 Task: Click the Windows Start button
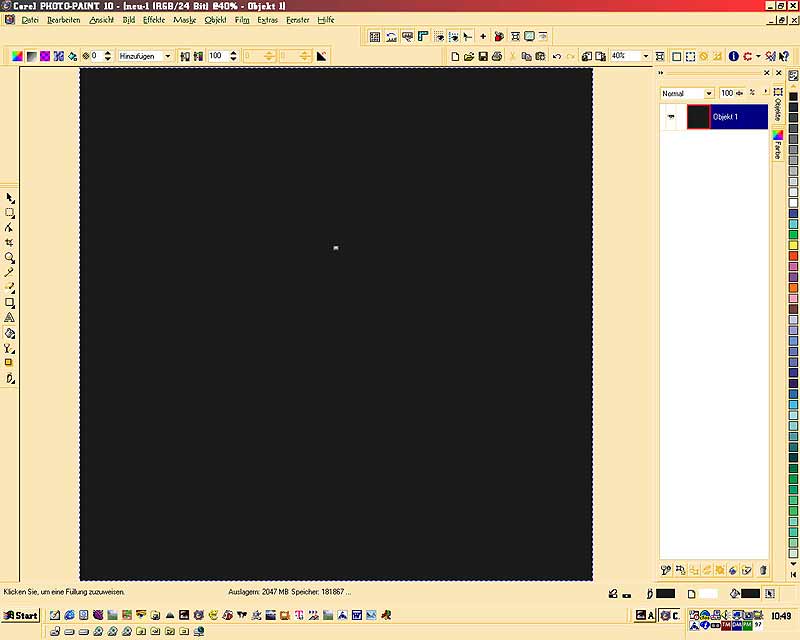(x=20, y=615)
